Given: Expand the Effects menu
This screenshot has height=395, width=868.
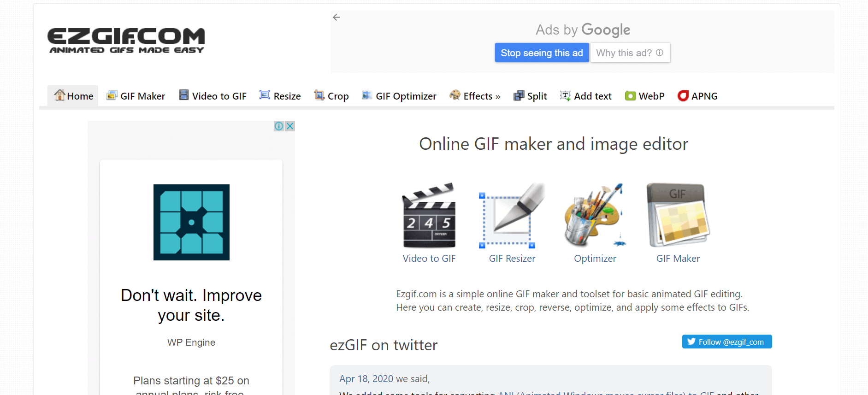Looking at the screenshot, I should point(475,96).
